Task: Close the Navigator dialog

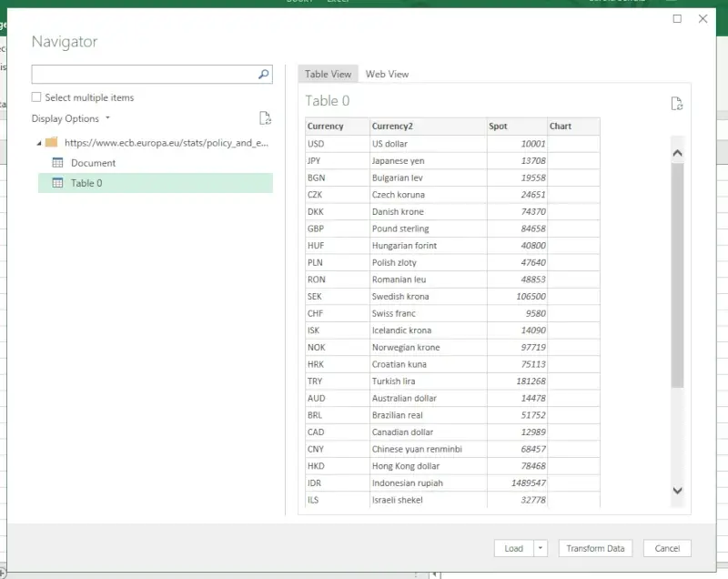Action: (703, 18)
